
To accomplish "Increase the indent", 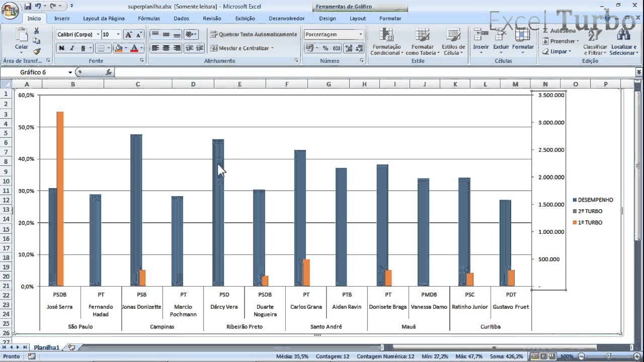I will click(x=200, y=48).
